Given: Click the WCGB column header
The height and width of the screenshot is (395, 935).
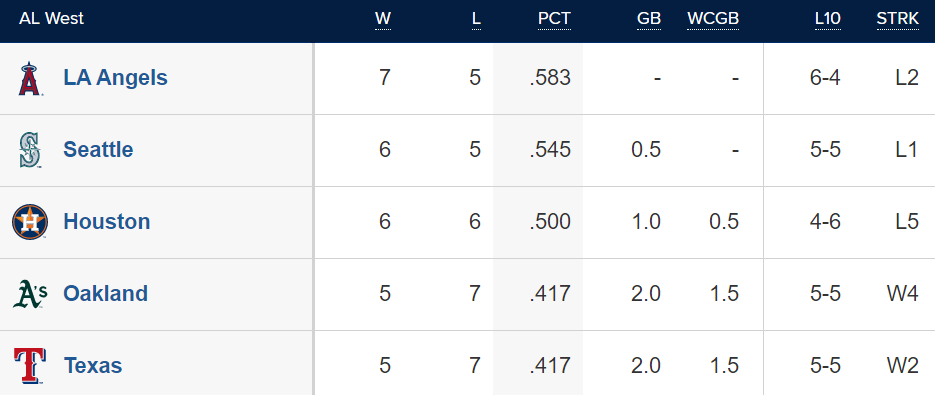Looking at the screenshot, I should [x=713, y=19].
